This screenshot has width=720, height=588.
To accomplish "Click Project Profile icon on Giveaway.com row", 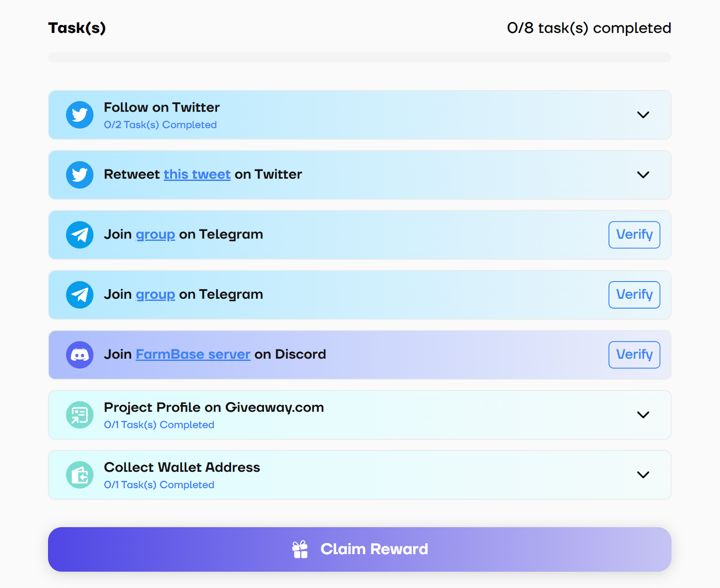I will click(x=80, y=415).
